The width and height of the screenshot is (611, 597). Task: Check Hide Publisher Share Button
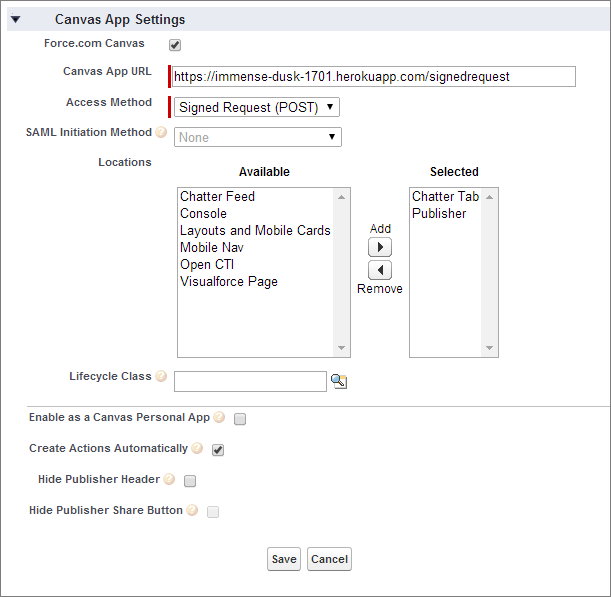213,512
